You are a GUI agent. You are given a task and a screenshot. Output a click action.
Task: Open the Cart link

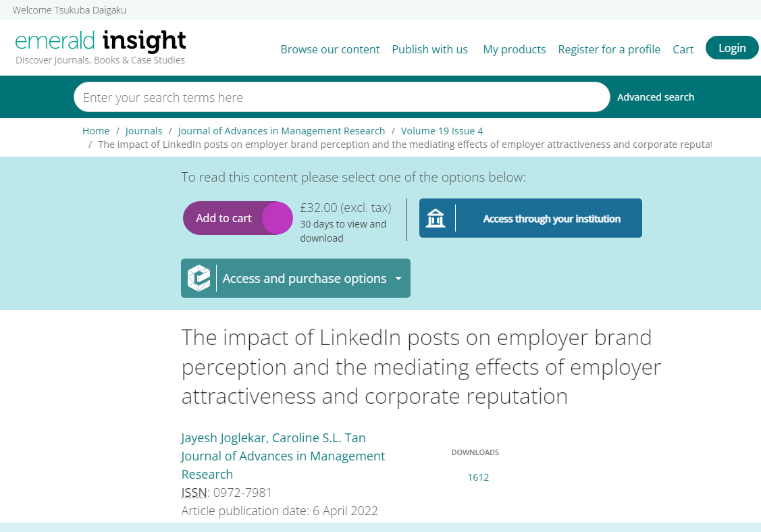coord(683,49)
